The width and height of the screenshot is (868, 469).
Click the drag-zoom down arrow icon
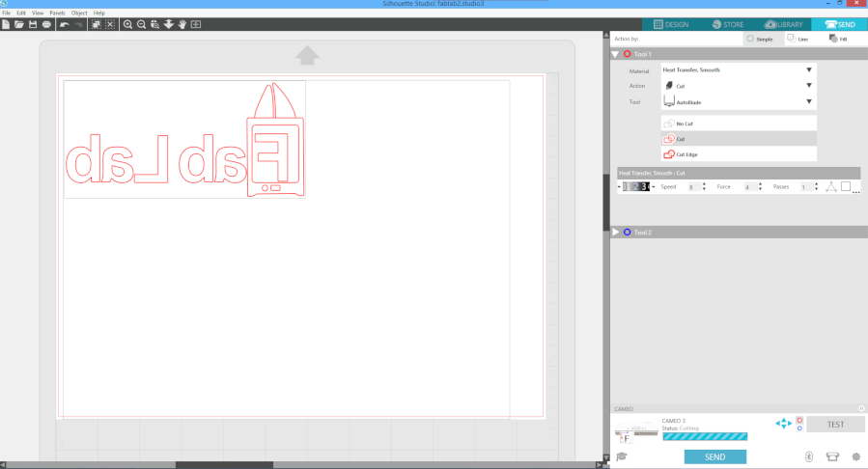point(168,24)
